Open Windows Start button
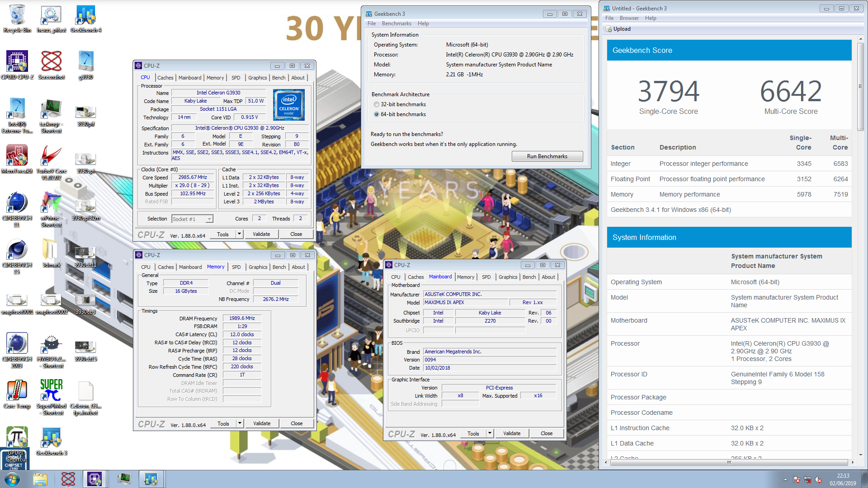The width and height of the screenshot is (868, 488). (x=12, y=479)
